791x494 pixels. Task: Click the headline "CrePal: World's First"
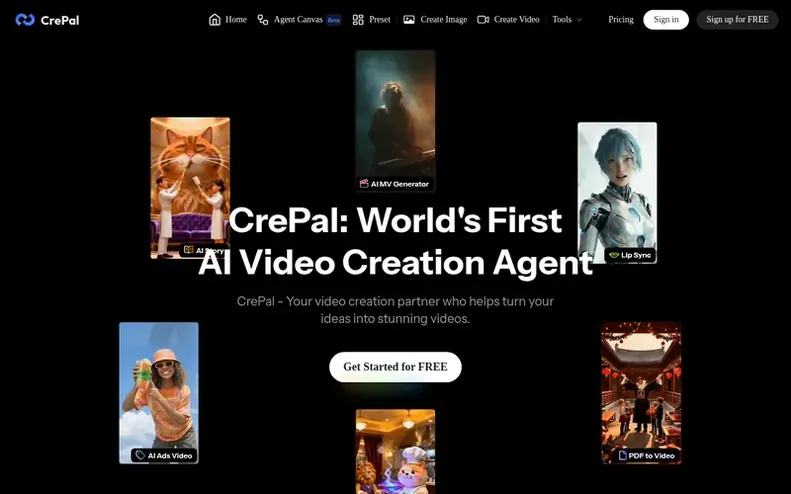(x=395, y=220)
